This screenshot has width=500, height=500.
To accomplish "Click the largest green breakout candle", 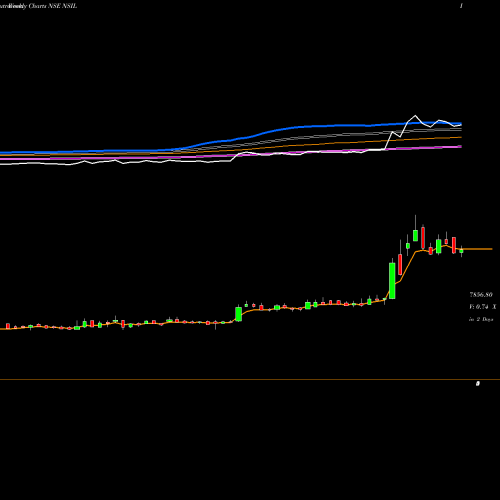I will 392,280.
